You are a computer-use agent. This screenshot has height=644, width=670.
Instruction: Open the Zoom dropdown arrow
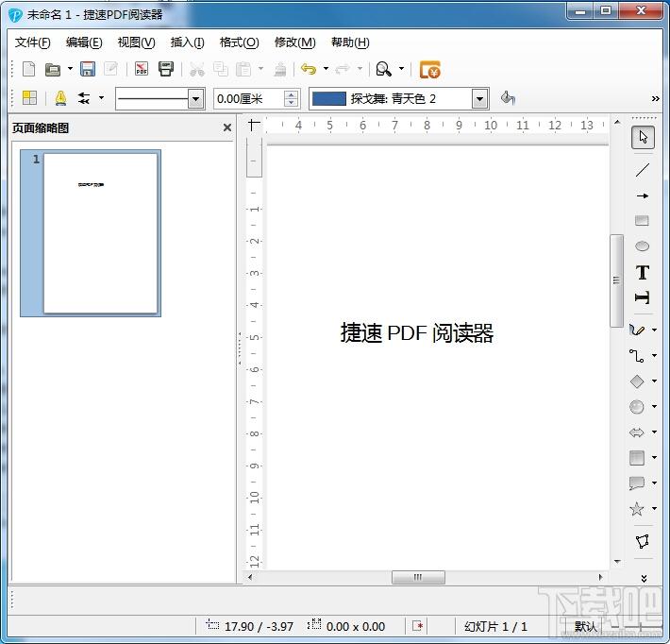point(401,68)
